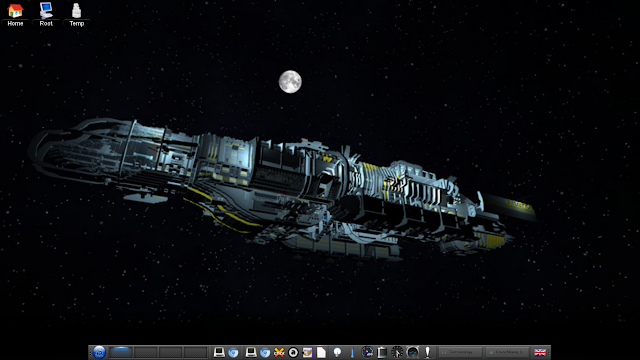Screen dimensions: 640x360
Task: Open the Root filesystem icon
Action: point(46,14)
